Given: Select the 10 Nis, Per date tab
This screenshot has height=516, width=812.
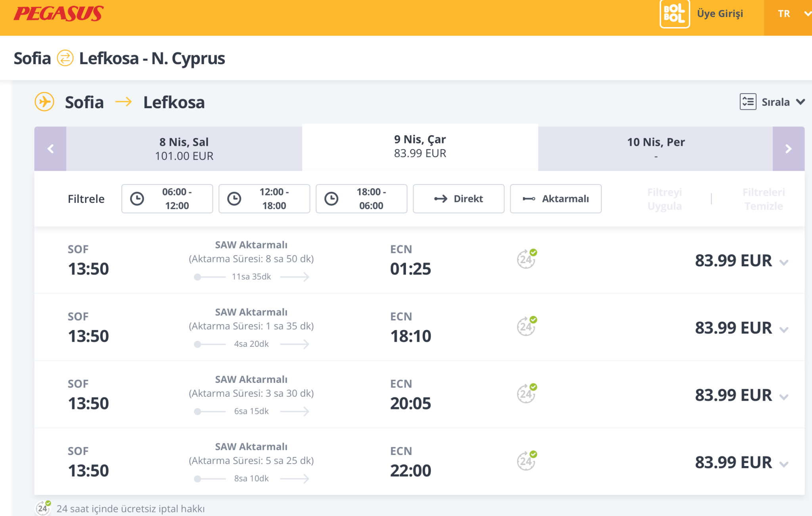Looking at the screenshot, I should coord(655,149).
